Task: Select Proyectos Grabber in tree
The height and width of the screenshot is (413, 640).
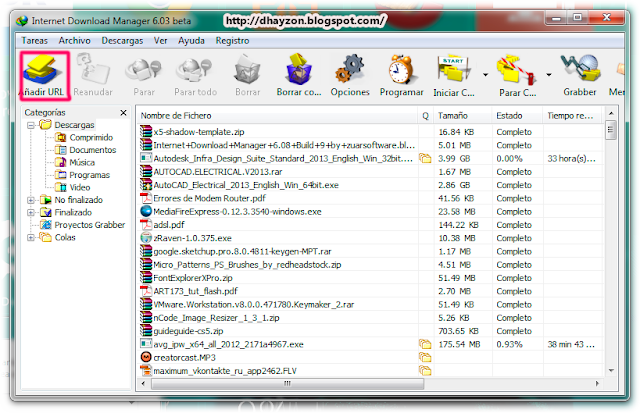Action: 90,225
